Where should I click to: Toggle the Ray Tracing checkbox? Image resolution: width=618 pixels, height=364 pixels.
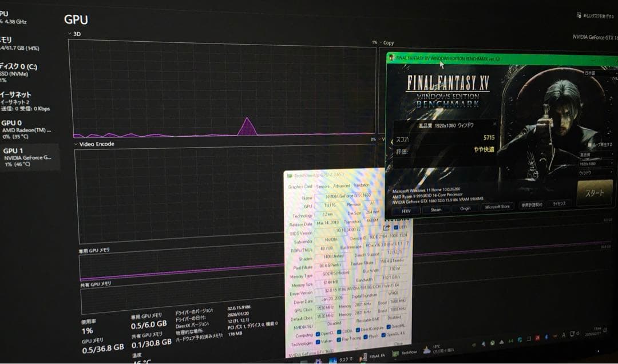(339, 339)
